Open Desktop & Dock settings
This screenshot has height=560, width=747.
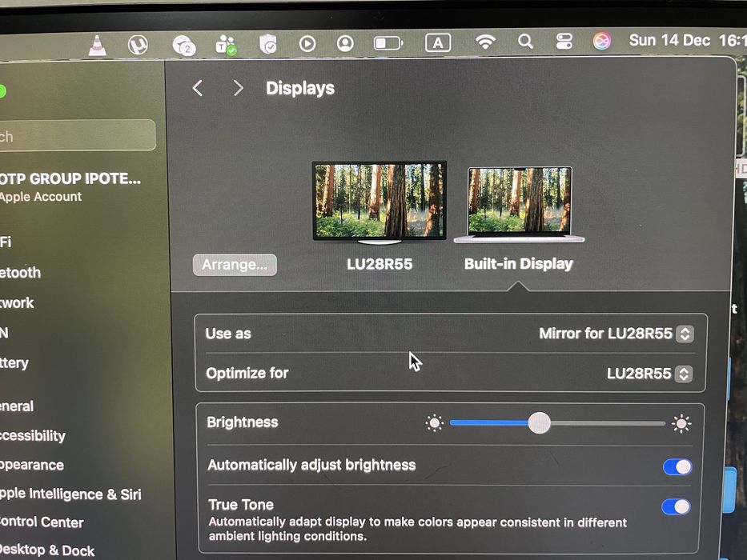(48, 550)
